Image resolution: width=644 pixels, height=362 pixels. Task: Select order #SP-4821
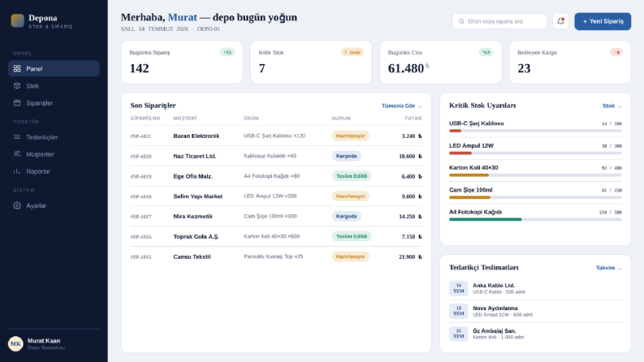140,136
